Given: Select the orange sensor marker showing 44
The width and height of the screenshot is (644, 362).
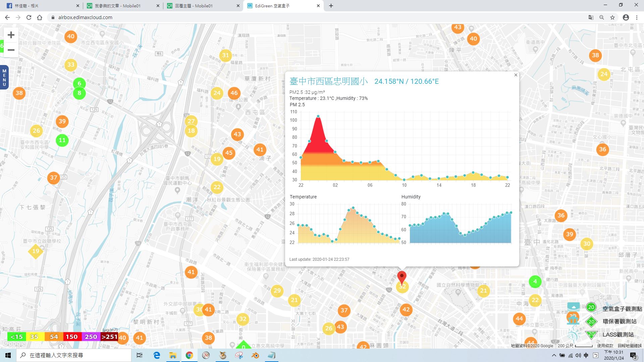Looking at the screenshot, I should [519, 319].
